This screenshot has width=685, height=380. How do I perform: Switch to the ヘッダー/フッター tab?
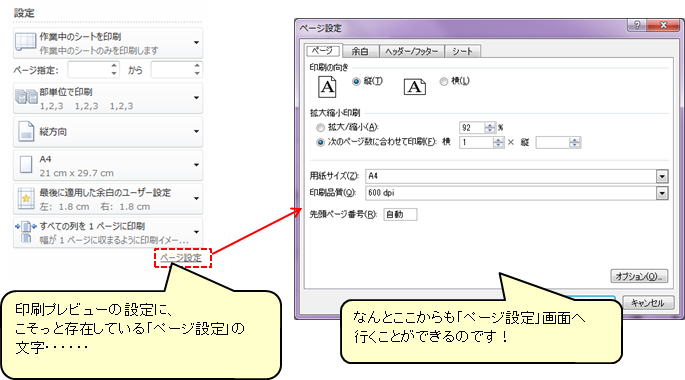(x=412, y=52)
